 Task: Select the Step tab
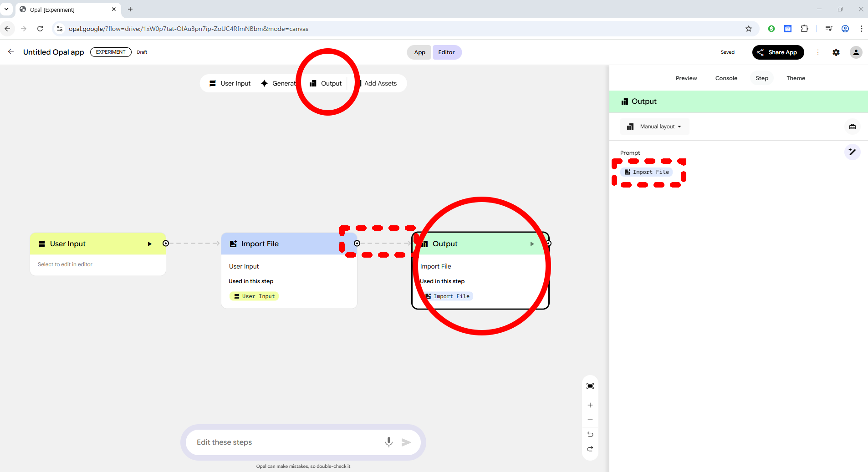(x=762, y=78)
